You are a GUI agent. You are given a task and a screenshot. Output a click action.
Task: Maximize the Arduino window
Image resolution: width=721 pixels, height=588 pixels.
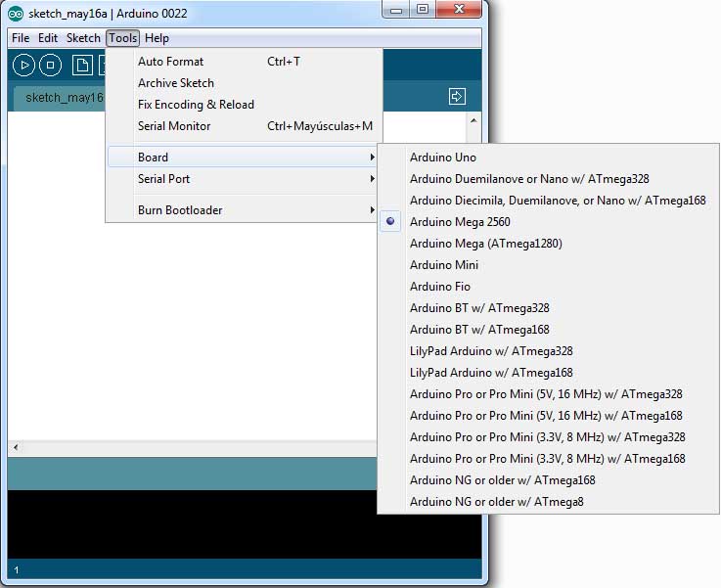coord(423,10)
